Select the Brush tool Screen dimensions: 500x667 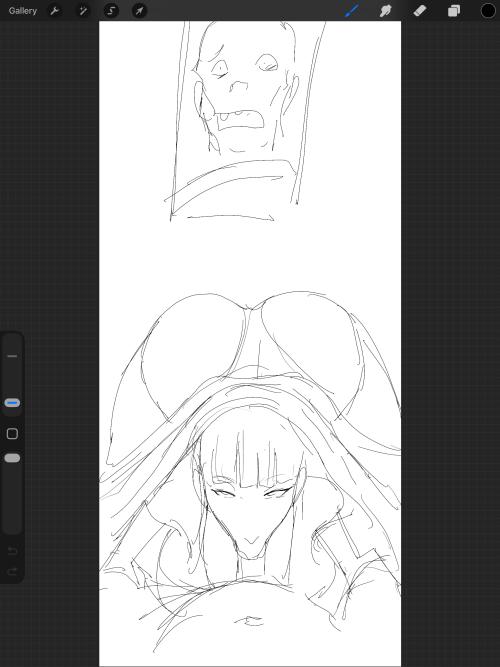(351, 11)
